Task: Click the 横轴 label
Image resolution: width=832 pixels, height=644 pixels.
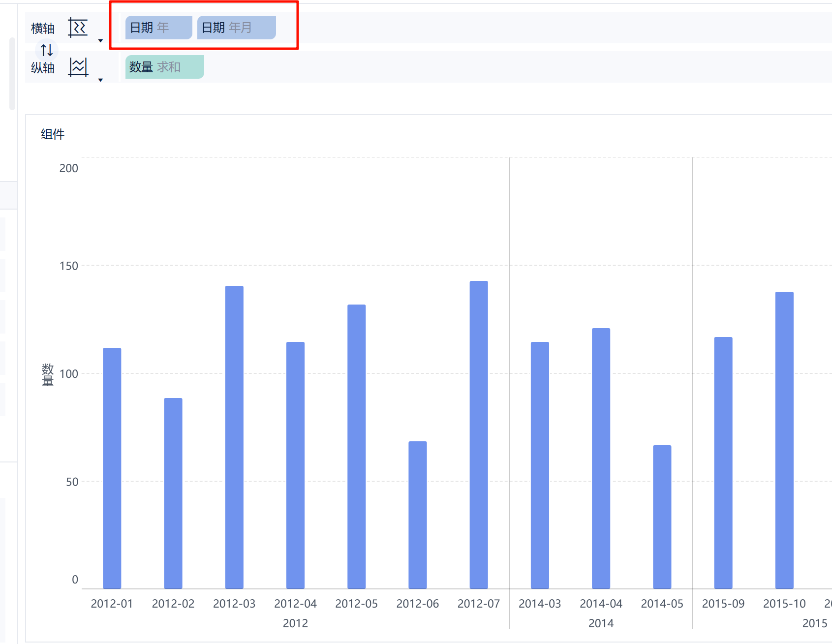Action: (43, 29)
